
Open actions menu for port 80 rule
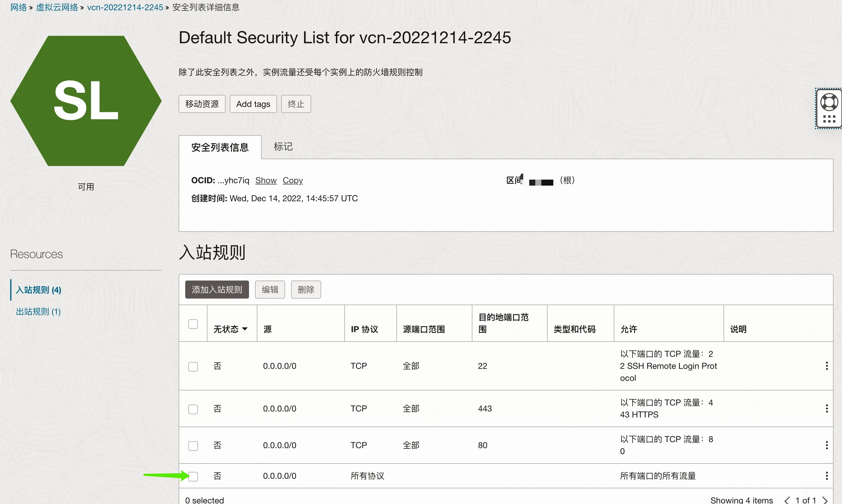pyautogui.click(x=826, y=445)
